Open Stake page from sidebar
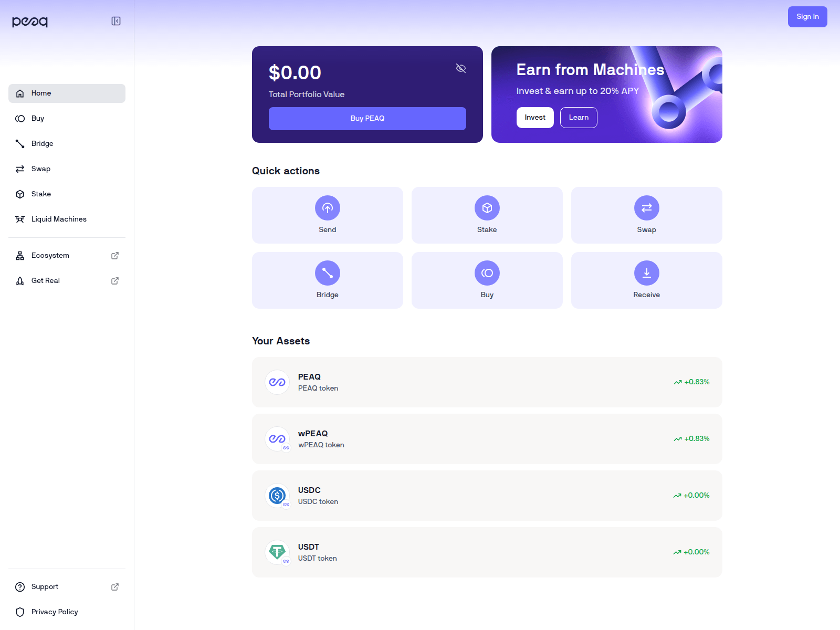This screenshot has width=840, height=630. pyautogui.click(x=67, y=194)
